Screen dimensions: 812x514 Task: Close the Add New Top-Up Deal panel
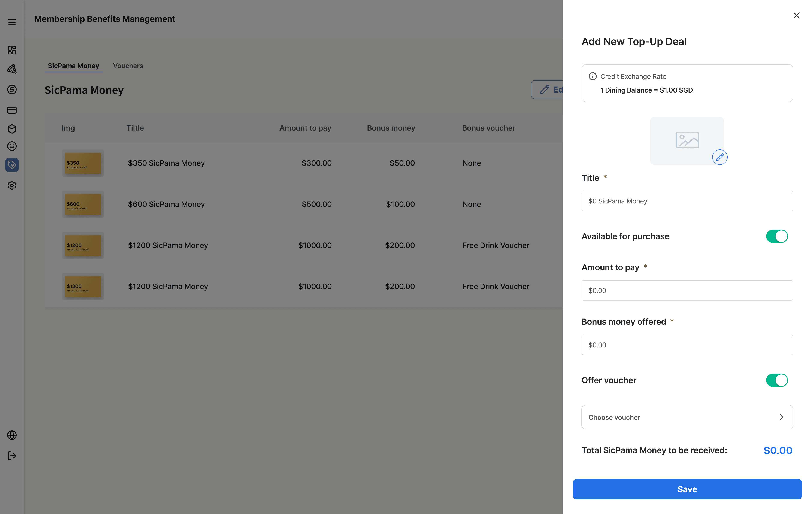pyautogui.click(x=796, y=15)
